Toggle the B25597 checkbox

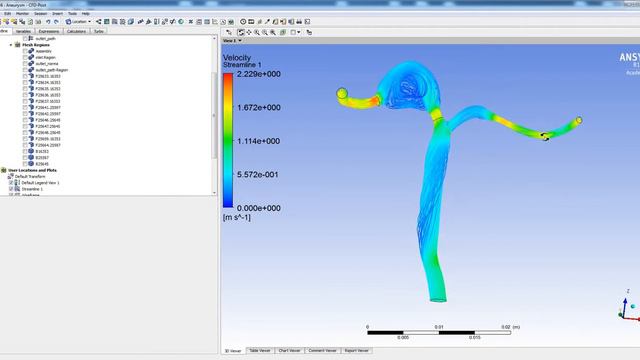pos(25,158)
